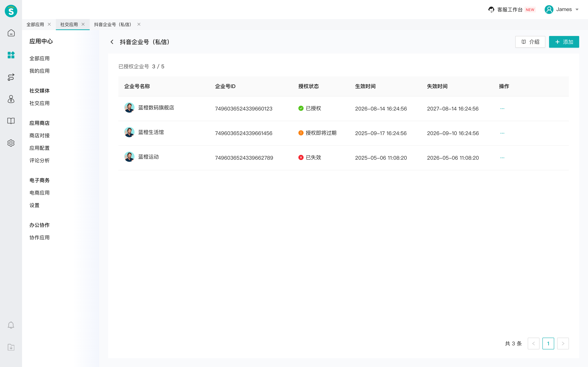Go back using the left chevron arrow
The height and width of the screenshot is (367, 588).
coord(112,42)
